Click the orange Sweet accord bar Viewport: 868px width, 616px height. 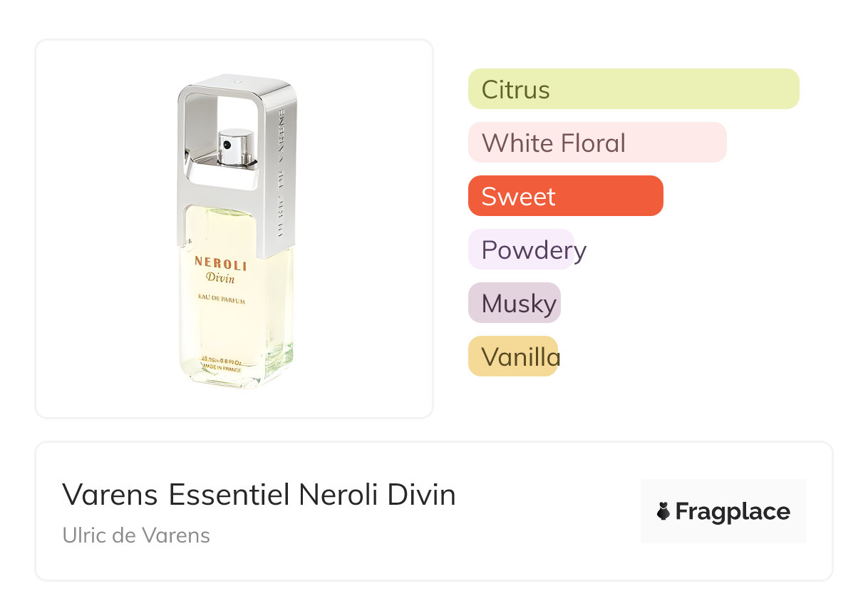(565, 196)
